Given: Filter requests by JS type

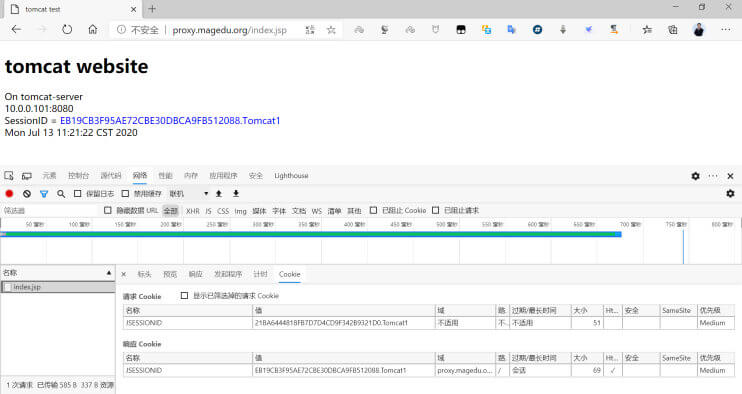Looking at the screenshot, I should (x=208, y=211).
